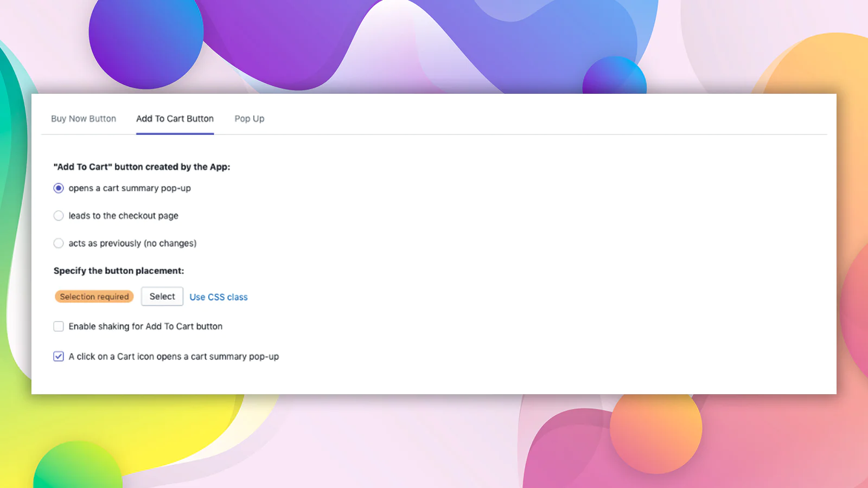Screen dimensions: 868x488
Task: Enable shaking for Add To Cart button checkbox
Action: (x=59, y=326)
